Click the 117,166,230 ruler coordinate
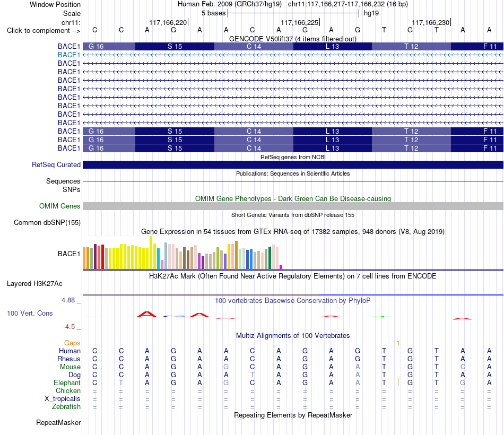 point(431,22)
